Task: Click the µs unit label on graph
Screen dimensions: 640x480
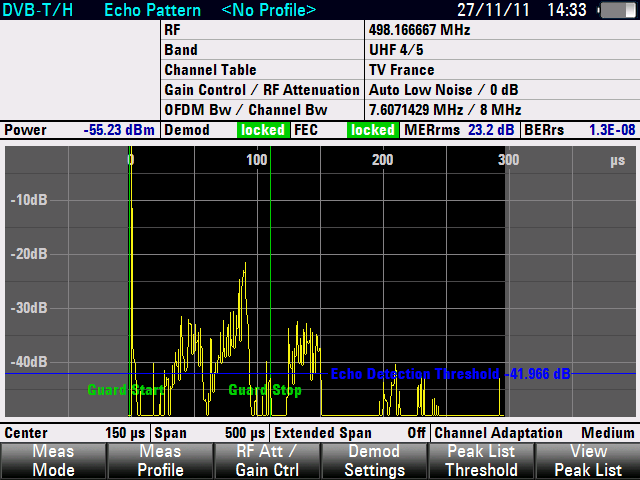Action: pyautogui.click(x=618, y=160)
